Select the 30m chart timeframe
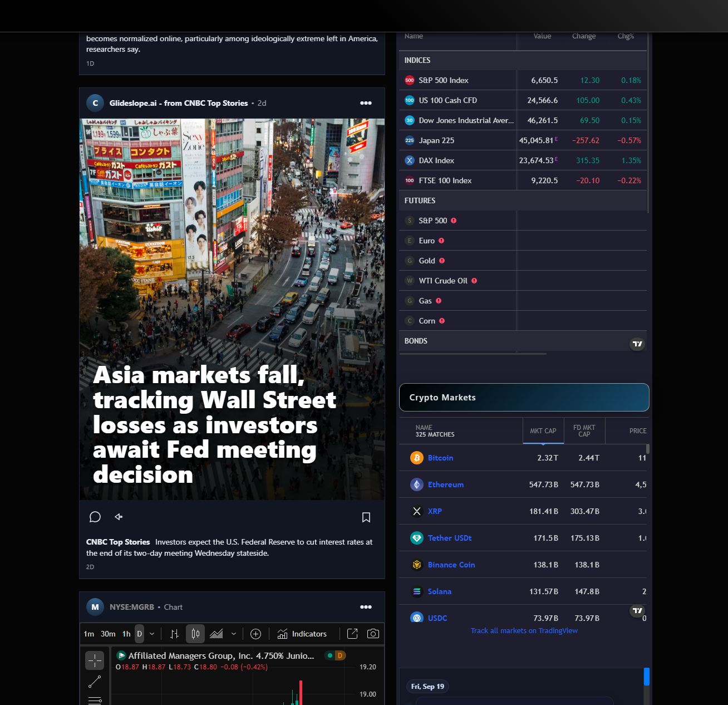 coord(108,634)
